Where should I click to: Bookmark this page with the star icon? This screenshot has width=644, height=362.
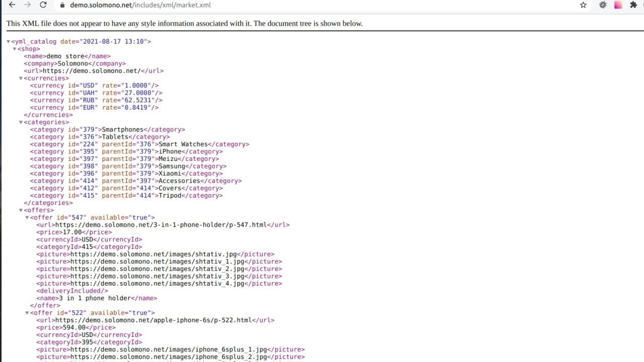[583, 5]
